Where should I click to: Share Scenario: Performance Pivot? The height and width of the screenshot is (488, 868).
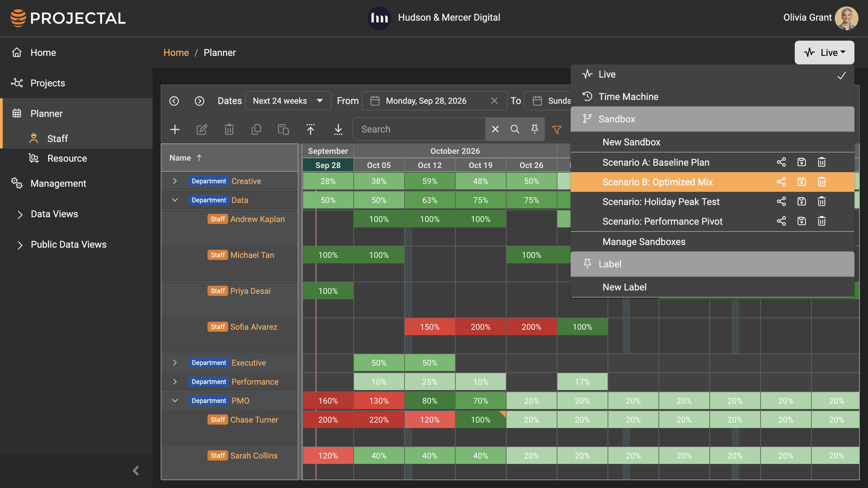[x=782, y=221]
